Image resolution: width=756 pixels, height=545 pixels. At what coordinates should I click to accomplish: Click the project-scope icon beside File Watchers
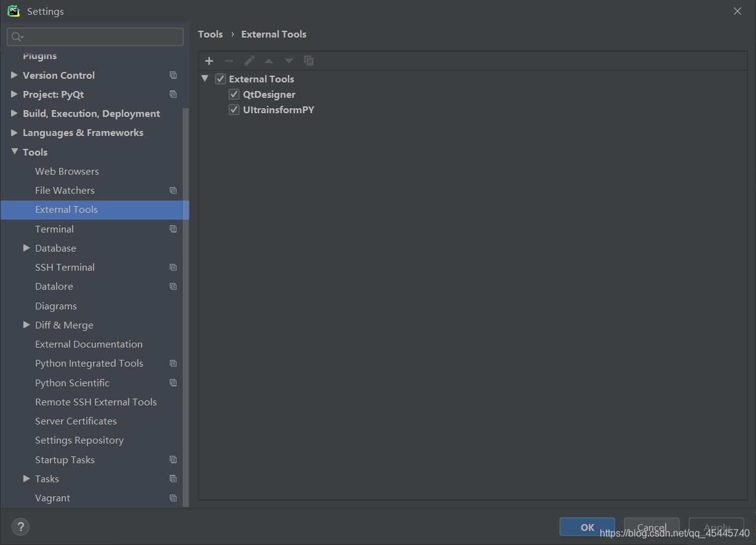click(173, 191)
